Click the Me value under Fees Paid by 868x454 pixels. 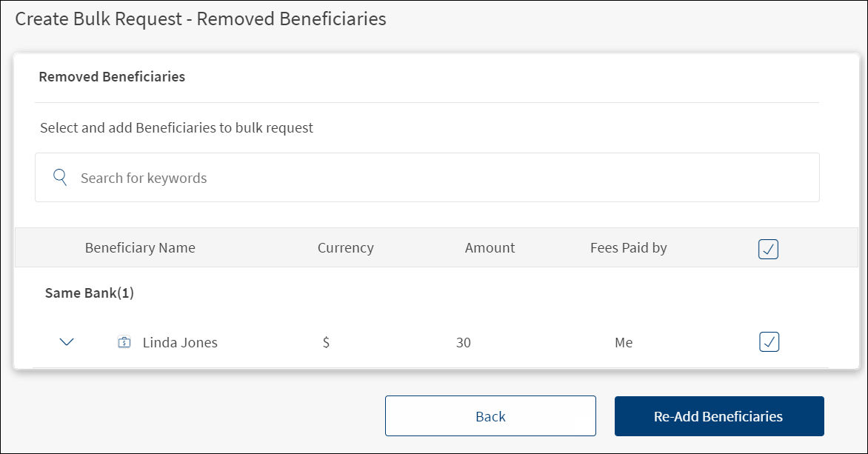pyautogui.click(x=624, y=343)
